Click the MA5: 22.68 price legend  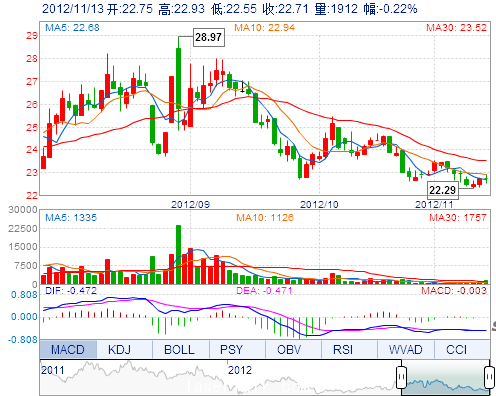[x=72, y=27]
